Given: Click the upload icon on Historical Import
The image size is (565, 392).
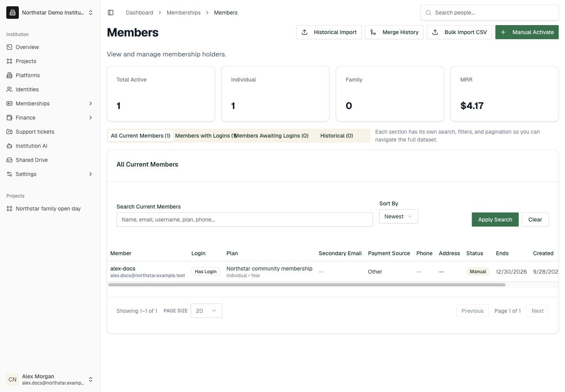Looking at the screenshot, I should (x=304, y=32).
